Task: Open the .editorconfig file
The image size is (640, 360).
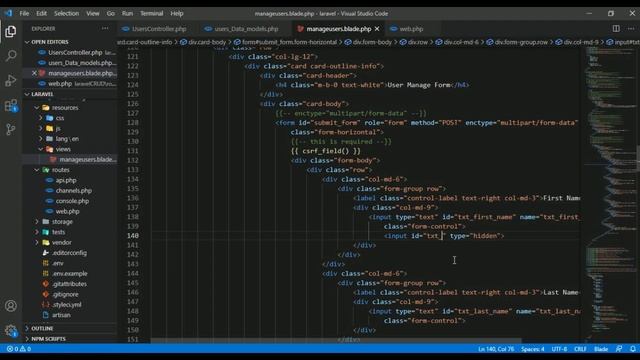Action: click(69, 253)
